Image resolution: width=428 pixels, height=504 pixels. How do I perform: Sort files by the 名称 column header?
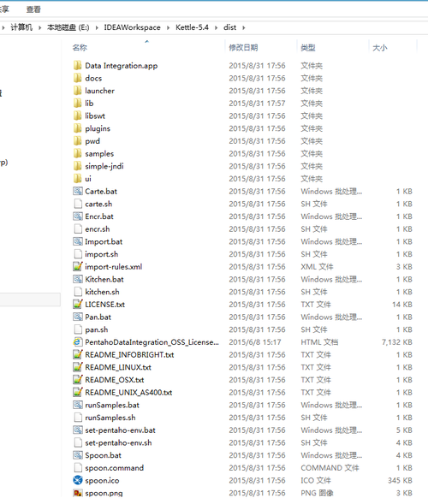click(80, 48)
